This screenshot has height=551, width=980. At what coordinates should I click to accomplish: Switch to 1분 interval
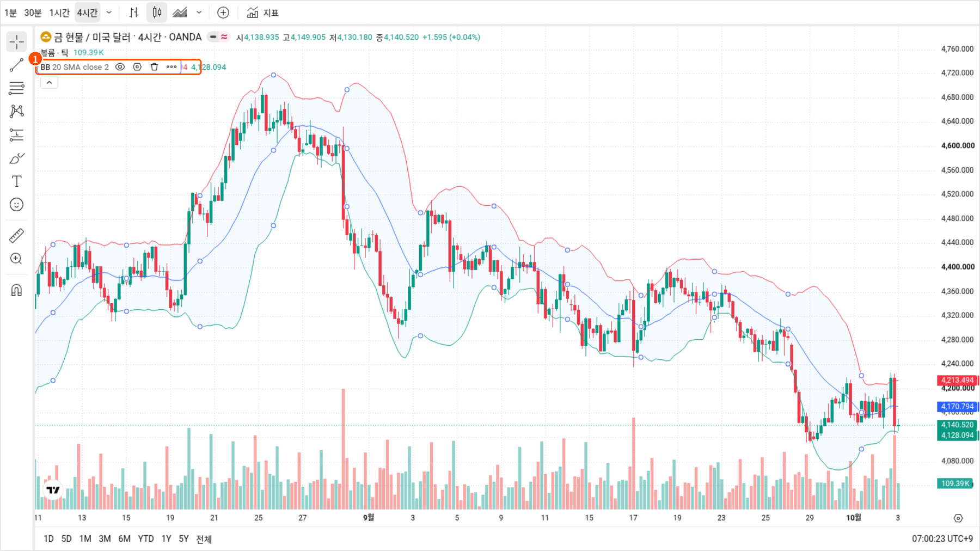(10, 13)
